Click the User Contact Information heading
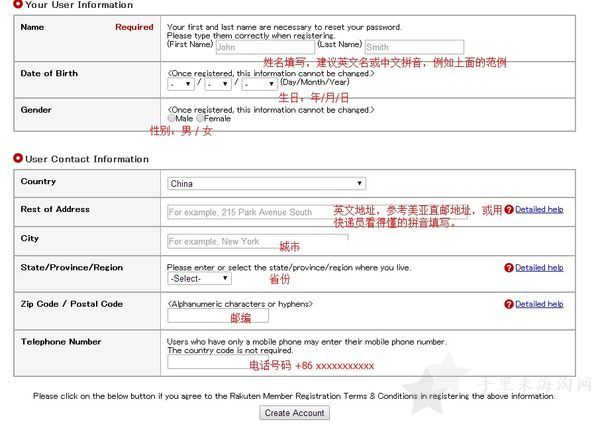Image resolution: width=600 pixels, height=424 pixels. coord(87,159)
